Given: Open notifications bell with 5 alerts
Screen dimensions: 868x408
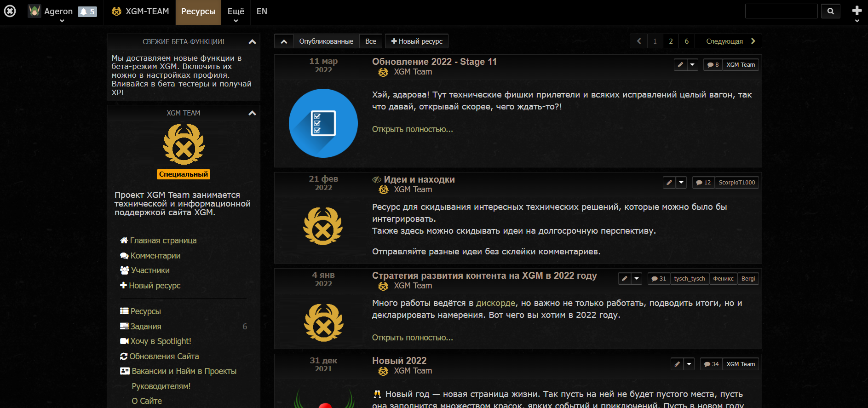Looking at the screenshot, I should [87, 11].
